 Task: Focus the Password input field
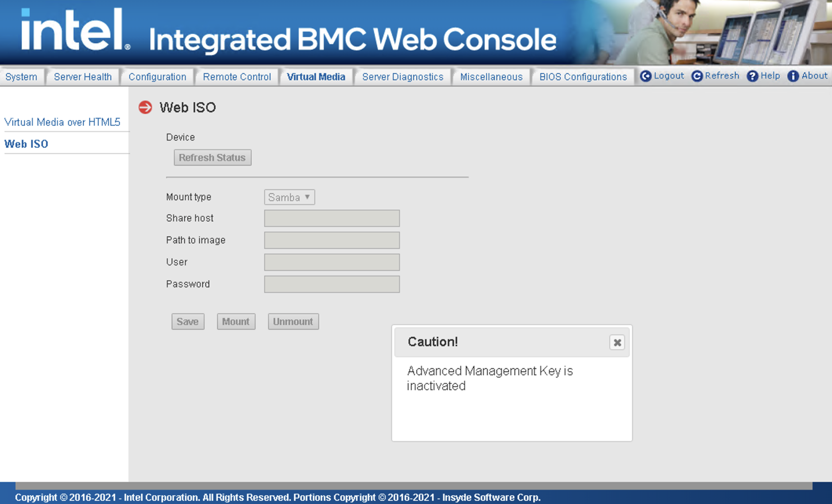point(332,284)
